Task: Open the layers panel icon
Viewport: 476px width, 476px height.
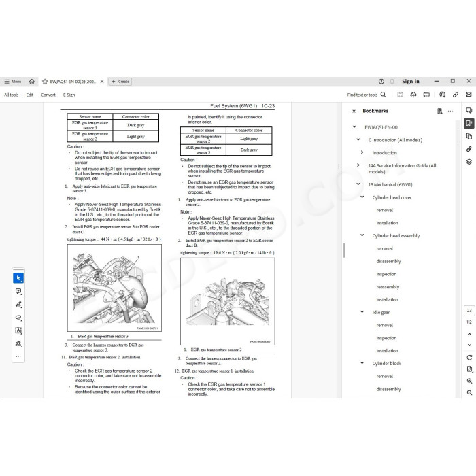Action: (x=469, y=162)
